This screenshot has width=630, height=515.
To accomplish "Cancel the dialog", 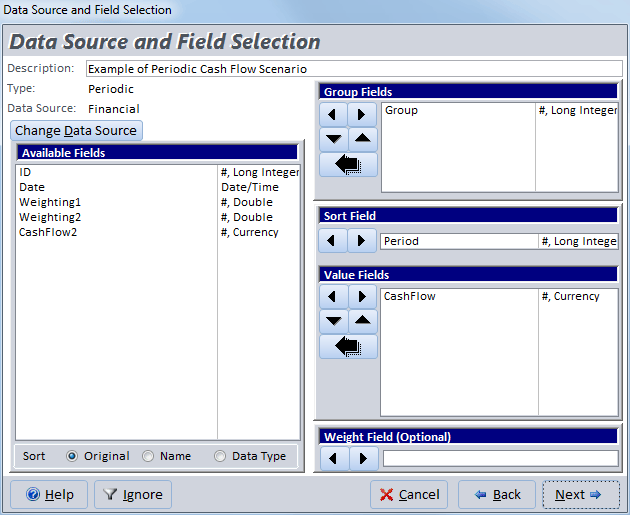I will tap(409, 495).
